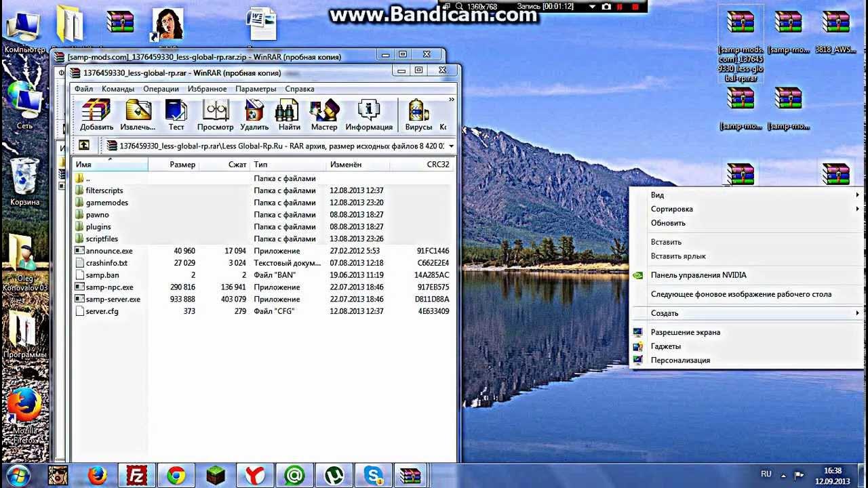Viewport: 868px width, 488px height.
Task: Expand hidden toolbar buttons chevron
Action: coord(452,100)
